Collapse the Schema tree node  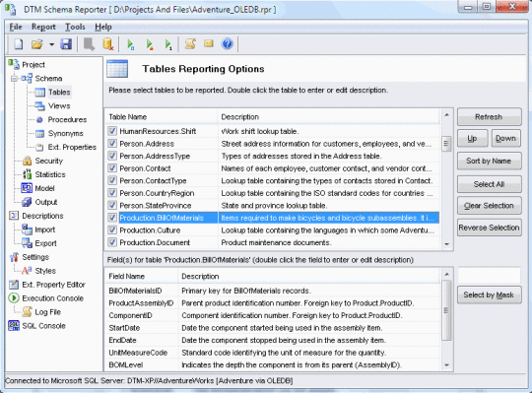point(14,79)
